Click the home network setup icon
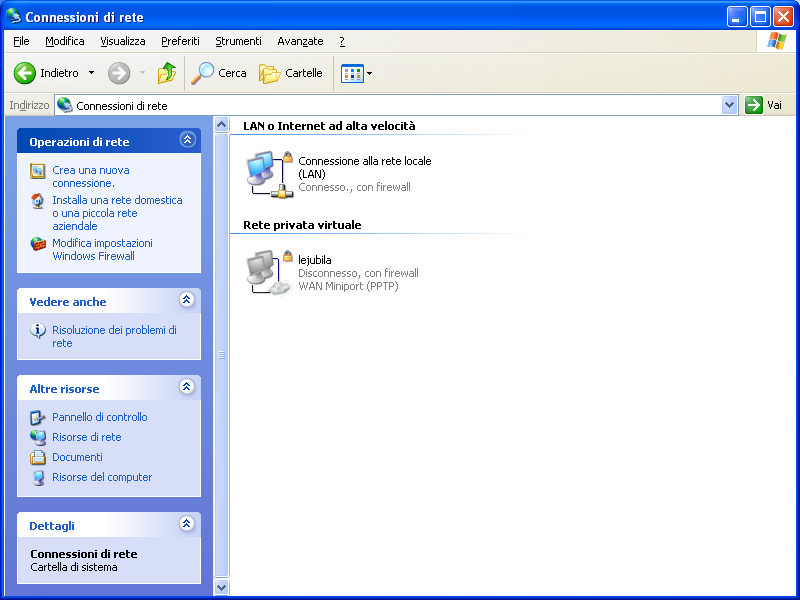 [38, 201]
